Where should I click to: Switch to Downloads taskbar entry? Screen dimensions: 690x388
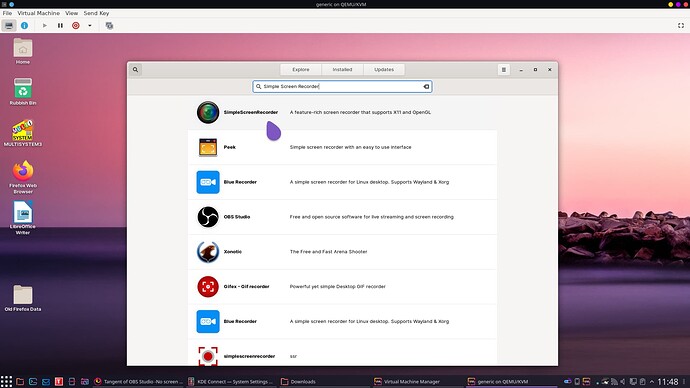[324, 381]
